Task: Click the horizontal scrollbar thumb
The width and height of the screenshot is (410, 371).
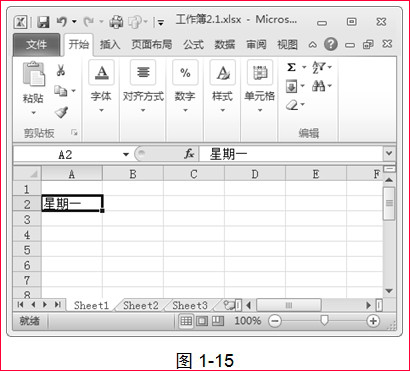Action: click(289, 305)
